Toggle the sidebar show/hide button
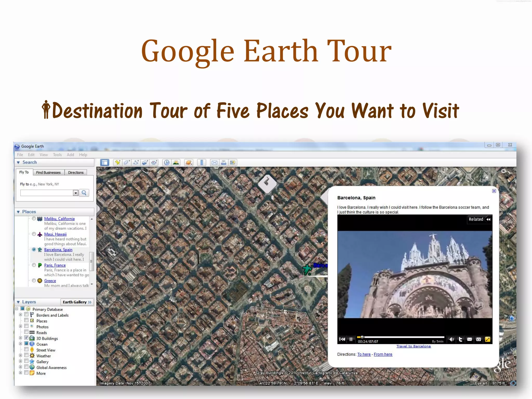The image size is (532, 399). pyautogui.click(x=105, y=163)
